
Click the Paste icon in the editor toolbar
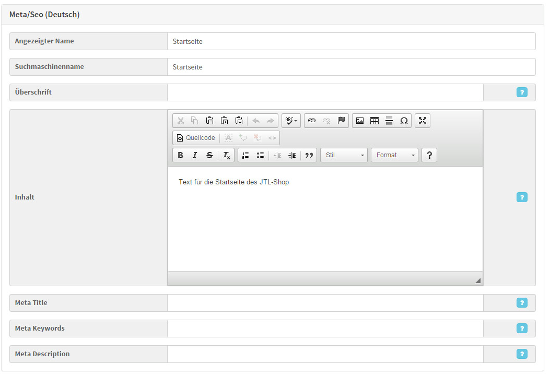(x=209, y=121)
